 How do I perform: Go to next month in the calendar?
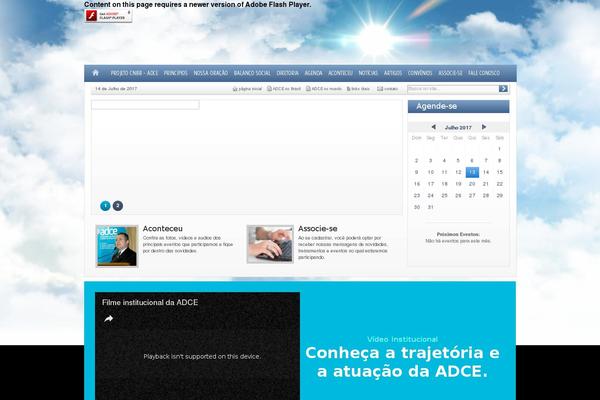click(484, 127)
